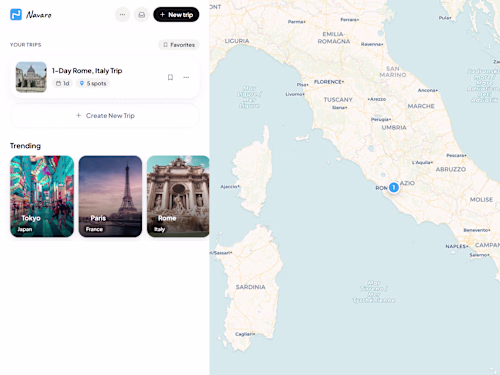This screenshot has width=500, height=375.
Task: Click the Navaro wordmark text
Action: pos(39,15)
